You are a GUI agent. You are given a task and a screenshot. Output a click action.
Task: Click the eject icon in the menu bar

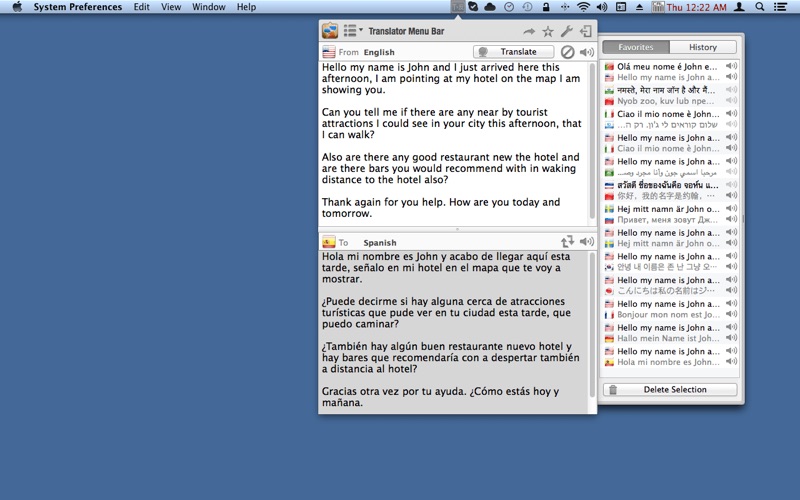(639, 7)
